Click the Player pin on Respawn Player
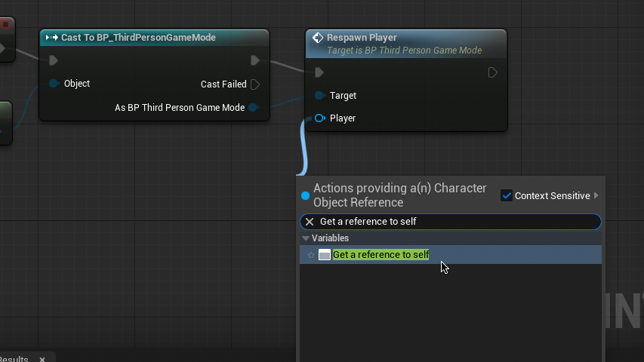Screen dimensions: 644x362 (x=320, y=118)
